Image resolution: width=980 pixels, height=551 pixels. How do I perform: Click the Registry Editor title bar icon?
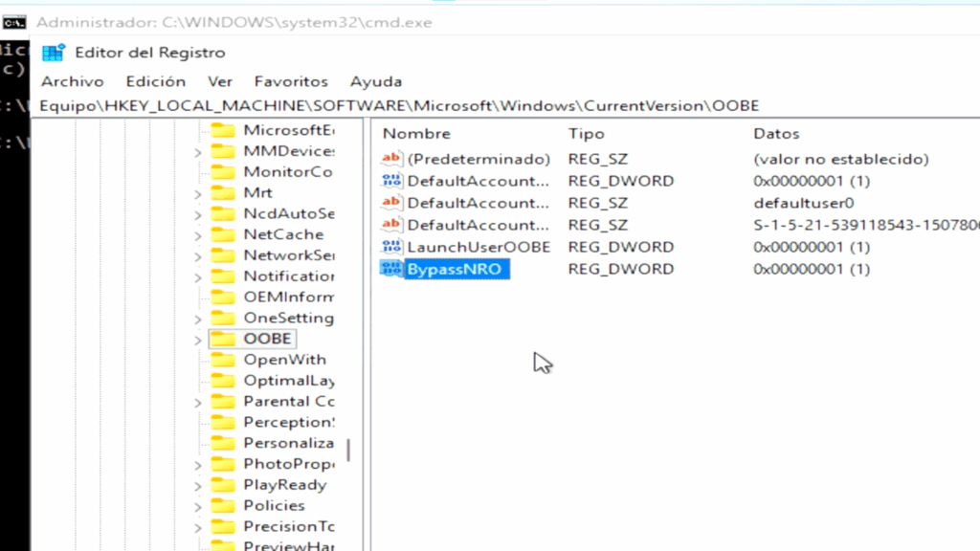click(x=54, y=53)
